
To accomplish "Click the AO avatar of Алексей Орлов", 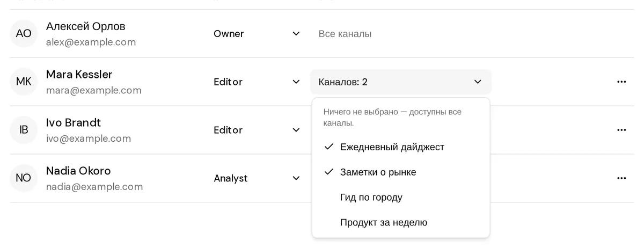I will 24,33.
